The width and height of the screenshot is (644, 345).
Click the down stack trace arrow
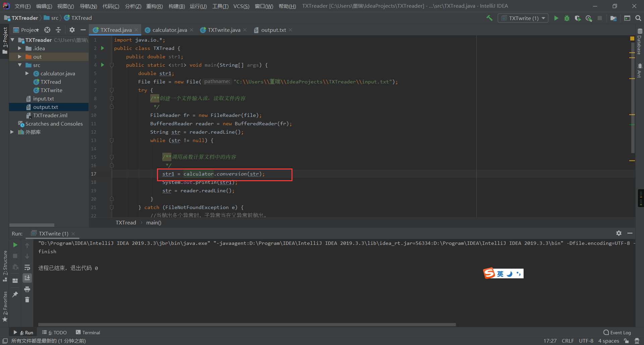point(27,256)
